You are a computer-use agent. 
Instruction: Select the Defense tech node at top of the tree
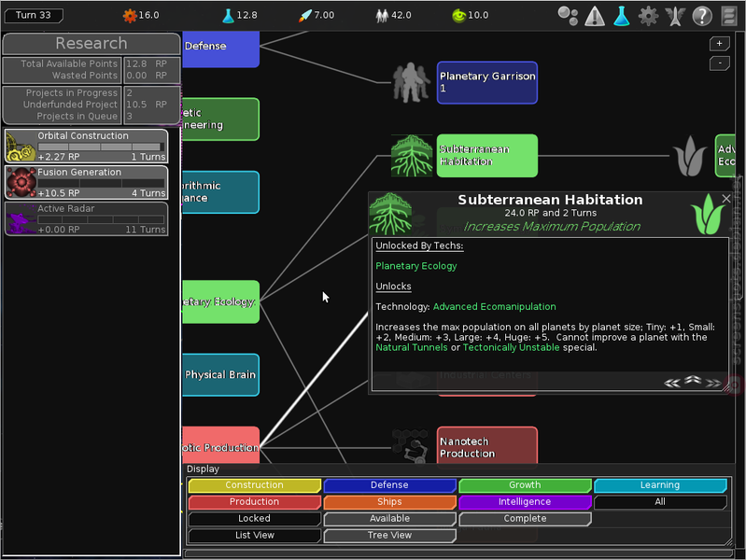click(x=220, y=49)
